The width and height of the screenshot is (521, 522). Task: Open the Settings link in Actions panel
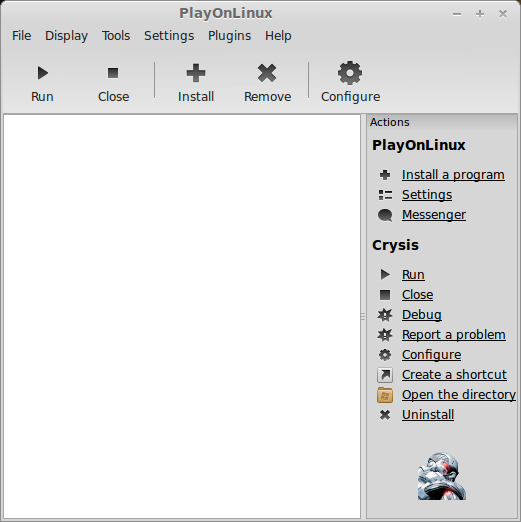pyautogui.click(x=427, y=195)
